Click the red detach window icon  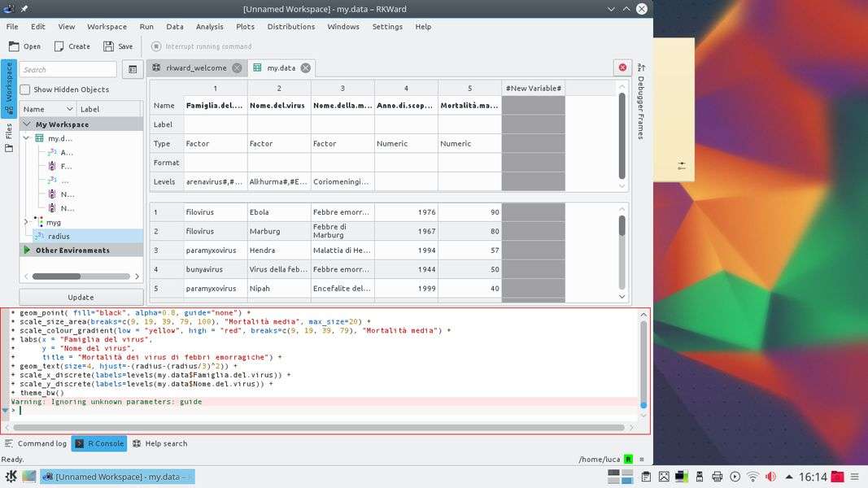click(622, 68)
